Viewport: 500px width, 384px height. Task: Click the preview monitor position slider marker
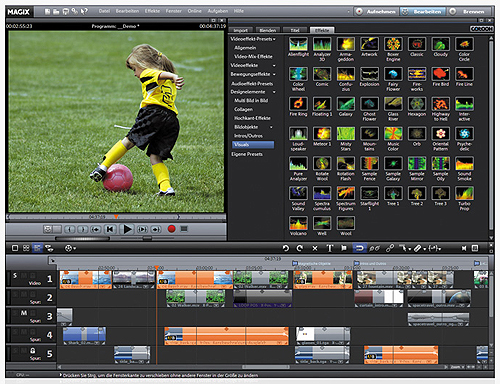click(116, 217)
